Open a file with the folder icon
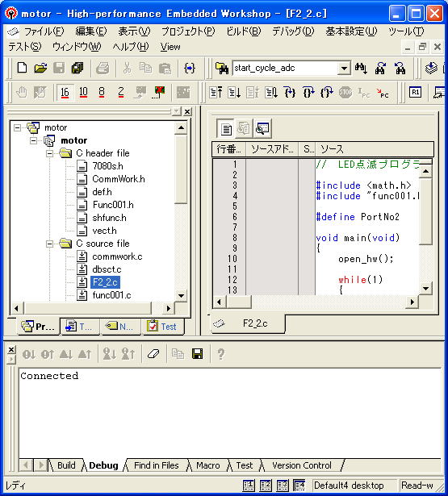This screenshot has height=496, width=448. 40,68
